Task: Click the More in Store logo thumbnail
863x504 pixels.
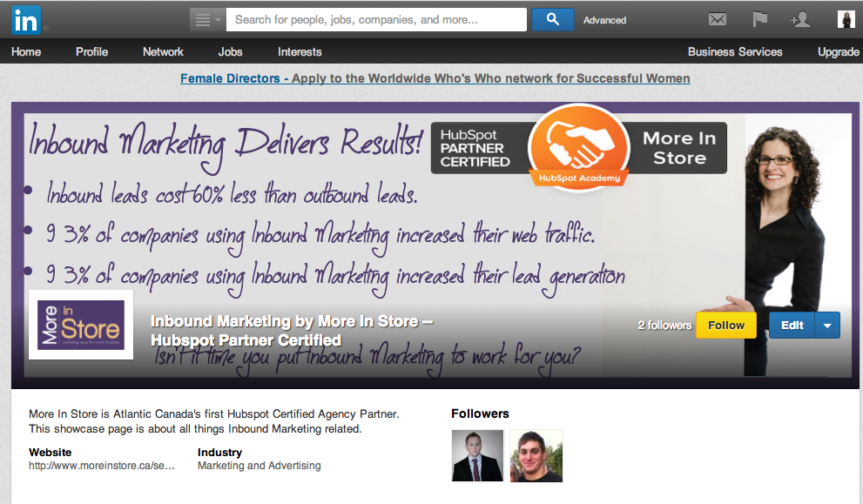Action: 81,325
